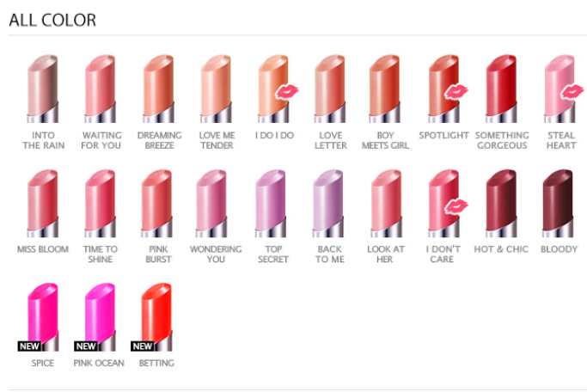Image resolution: width=587 pixels, height=392 pixels.
Task: Choose the Back To Me lavender lipstick
Action: pos(328,203)
